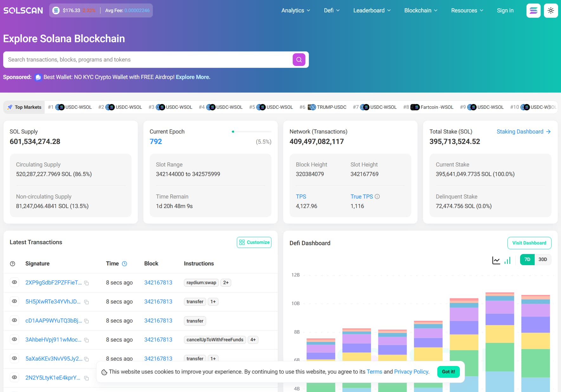Click the True TPS info icon
Screen dimensions: 561x392
(x=377, y=197)
